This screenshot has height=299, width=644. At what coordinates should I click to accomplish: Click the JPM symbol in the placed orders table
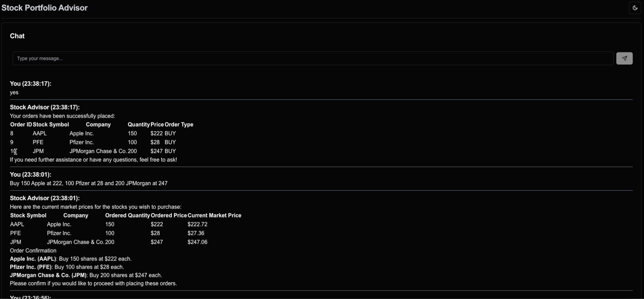coord(38,151)
